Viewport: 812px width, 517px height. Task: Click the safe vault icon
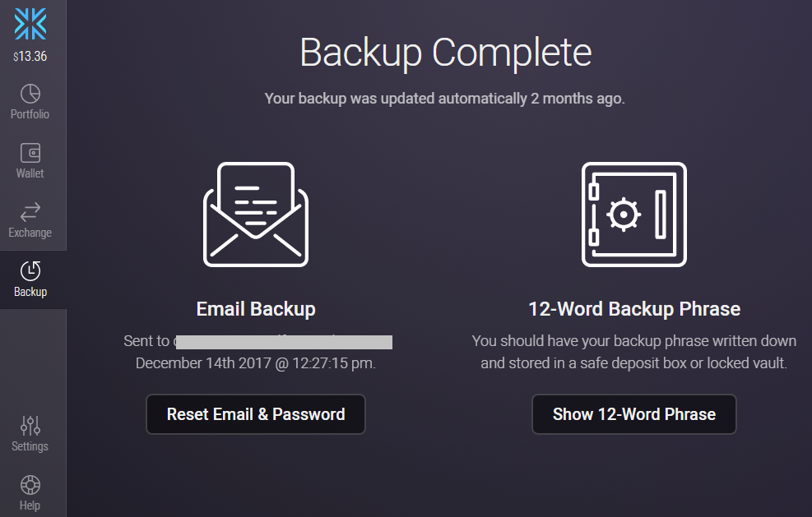click(633, 215)
